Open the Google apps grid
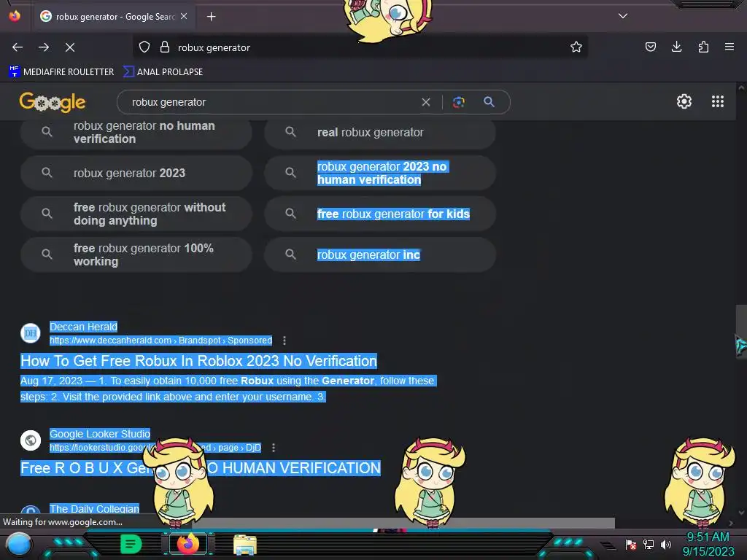 pyautogui.click(x=718, y=101)
